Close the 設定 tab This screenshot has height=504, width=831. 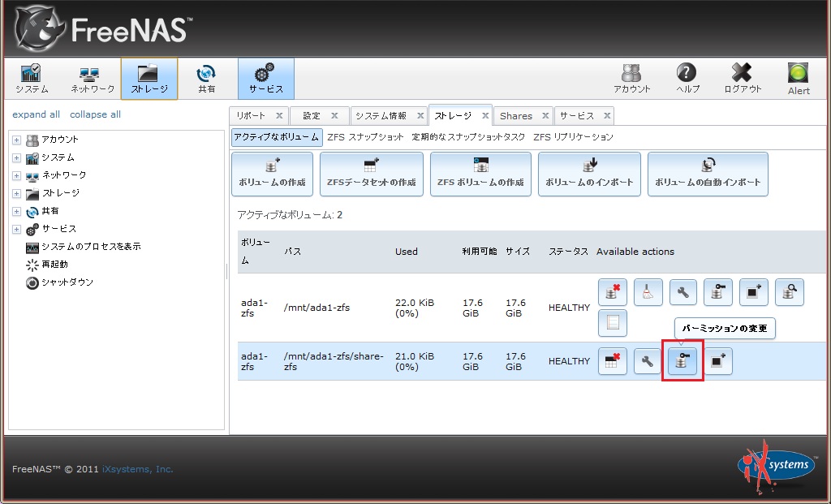click(x=334, y=115)
